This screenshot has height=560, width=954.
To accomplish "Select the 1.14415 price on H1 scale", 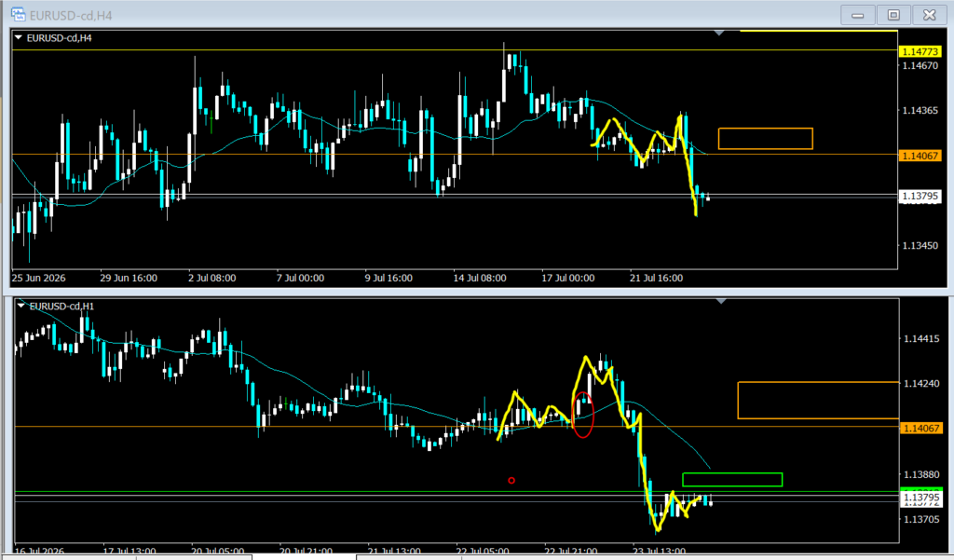I will (921, 338).
